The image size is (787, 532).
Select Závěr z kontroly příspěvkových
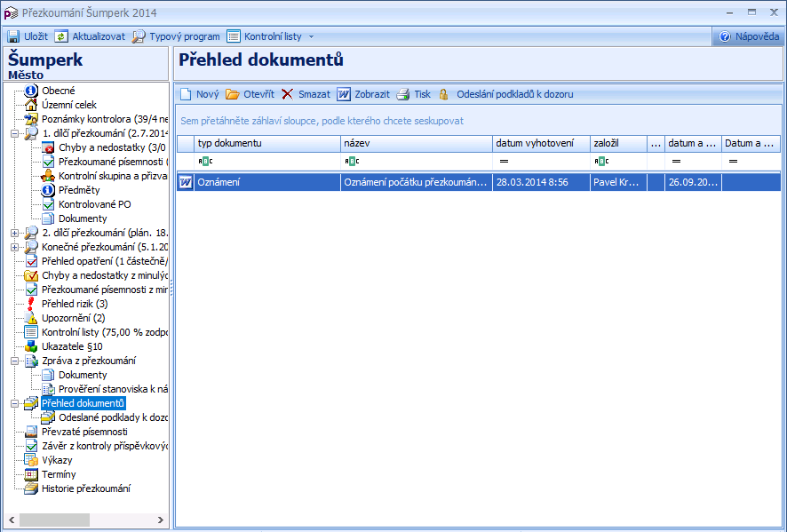(105, 446)
